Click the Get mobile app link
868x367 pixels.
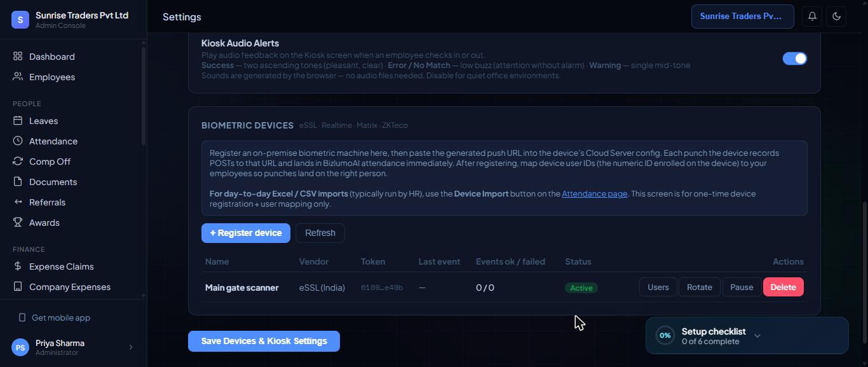[61, 317]
